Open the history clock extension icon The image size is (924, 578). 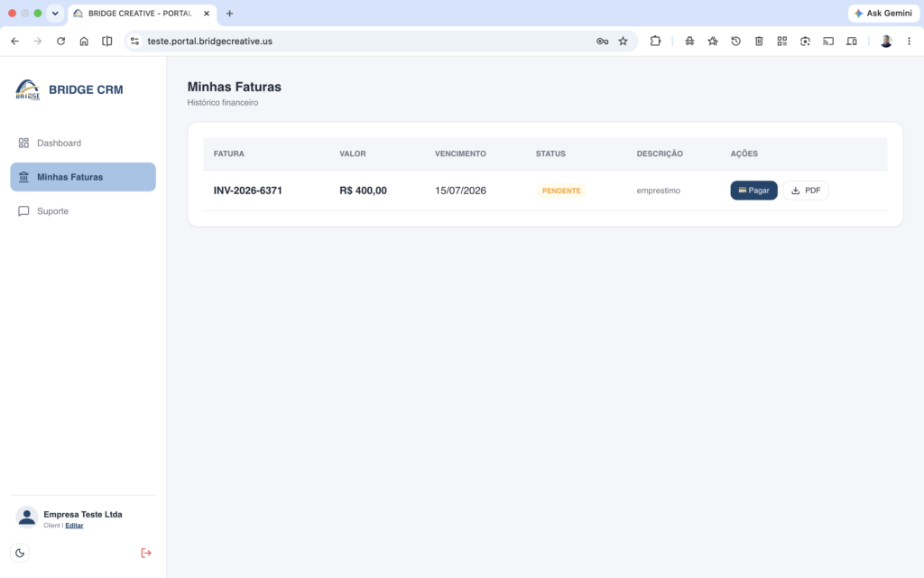[x=736, y=42]
